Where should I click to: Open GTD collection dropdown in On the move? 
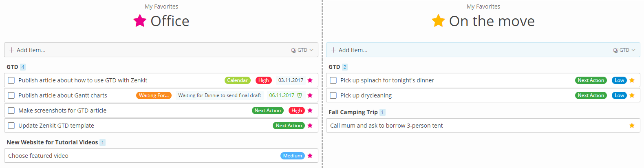(624, 50)
